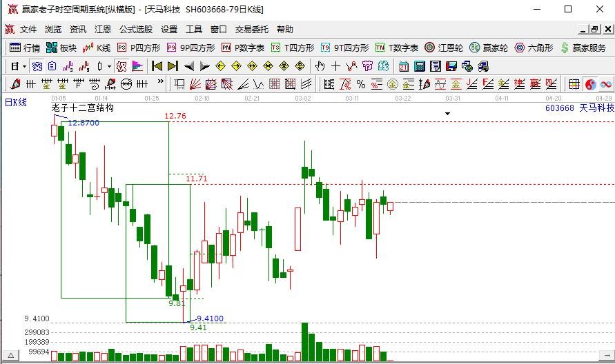Select the percent % tool
Screen dimensions: 615x364
361,84
